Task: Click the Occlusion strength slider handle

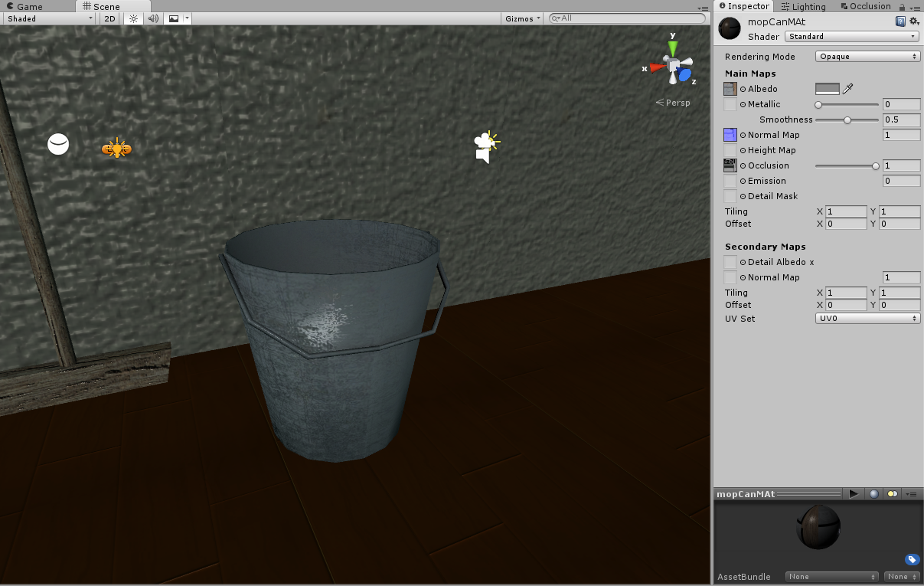Action: pos(876,165)
